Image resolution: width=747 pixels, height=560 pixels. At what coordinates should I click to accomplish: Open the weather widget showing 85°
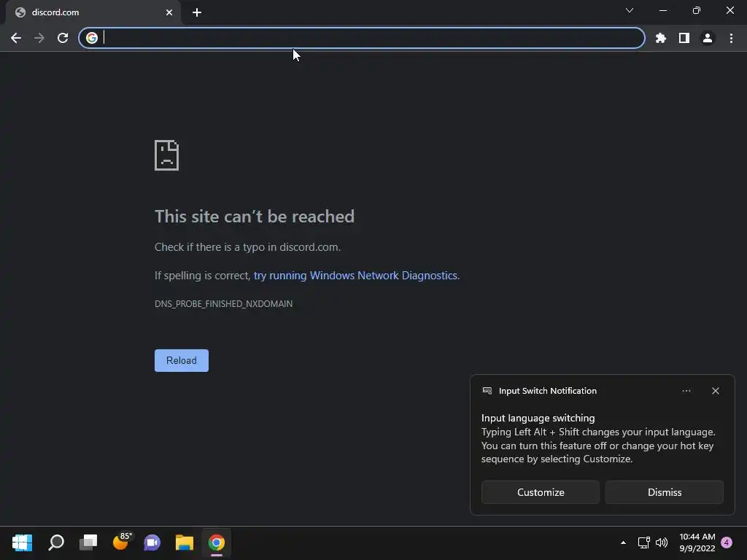click(122, 542)
